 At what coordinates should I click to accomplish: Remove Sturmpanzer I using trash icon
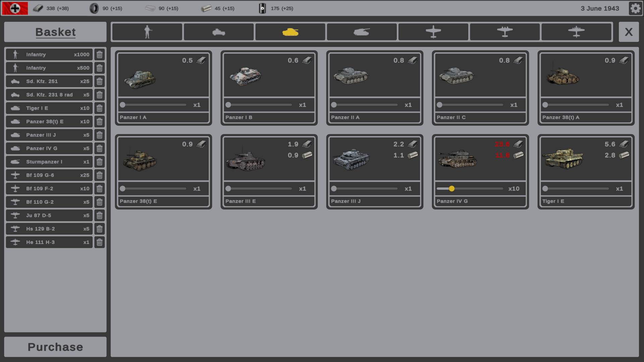tap(100, 162)
